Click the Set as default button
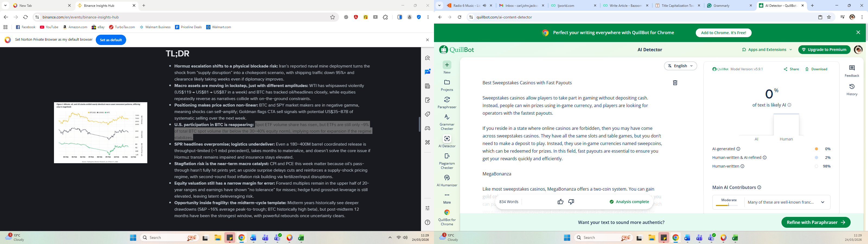Screen dimensions: 868x244 (x=111, y=40)
